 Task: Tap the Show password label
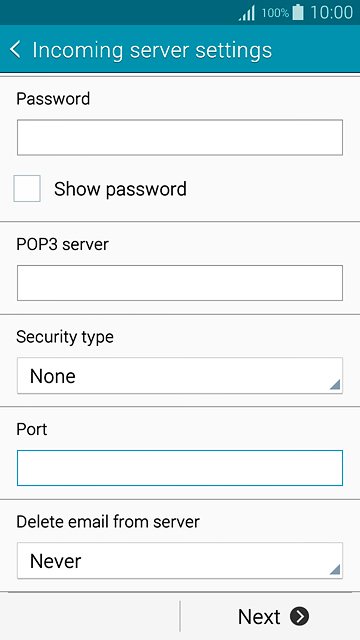coord(120,189)
